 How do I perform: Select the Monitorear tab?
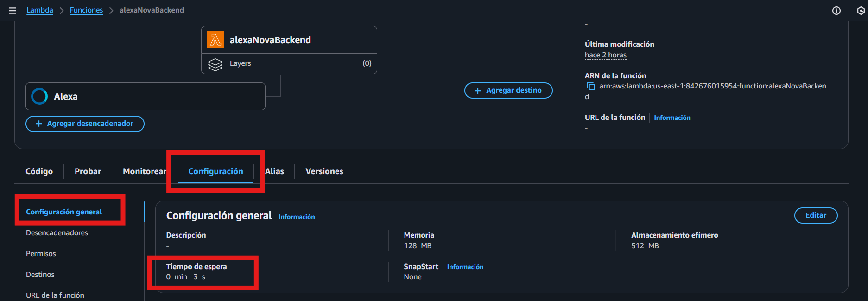pyautogui.click(x=144, y=171)
